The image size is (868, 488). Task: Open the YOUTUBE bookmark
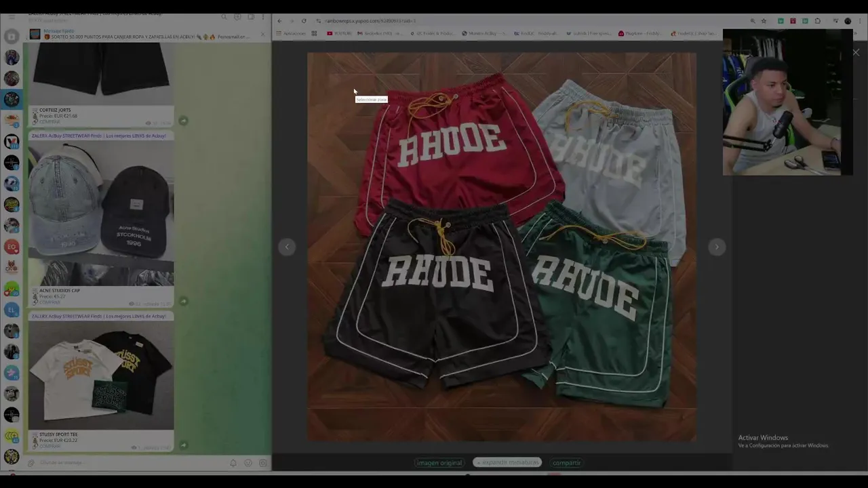click(x=339, y=33)
